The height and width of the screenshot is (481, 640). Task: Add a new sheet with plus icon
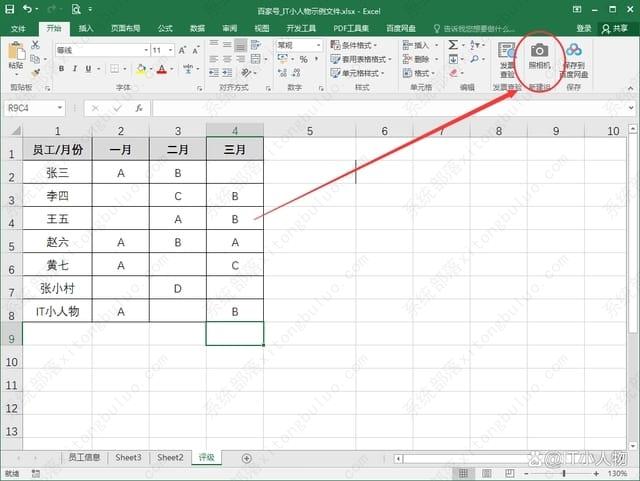(x=247, y=457)
